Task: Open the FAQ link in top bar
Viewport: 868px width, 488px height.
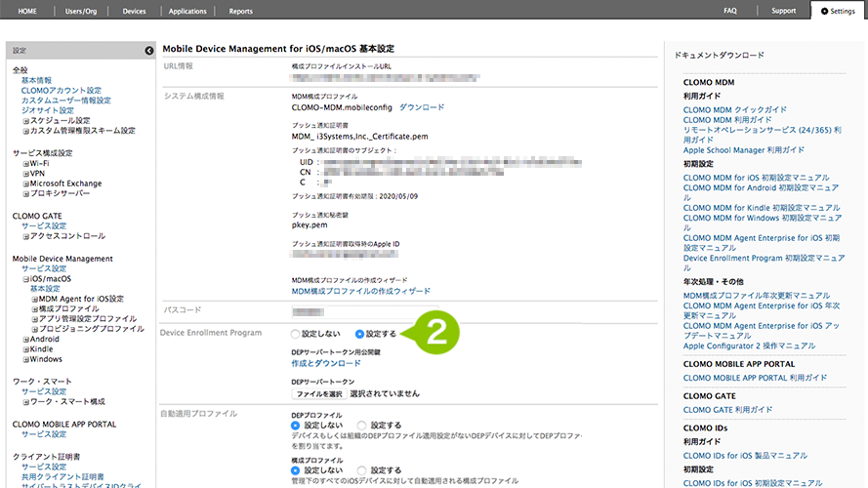Action: [x=730, y=11]
